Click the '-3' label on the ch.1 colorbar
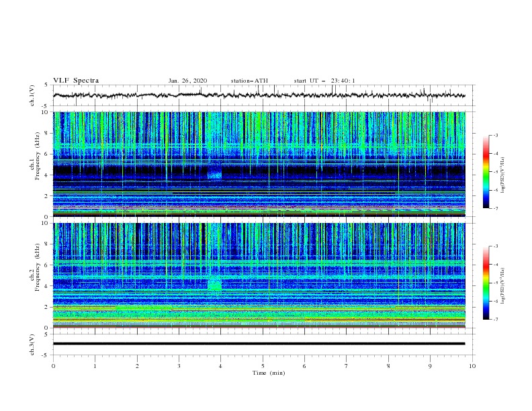The height and width of the screenshot is (411, 532). coord(495,135)
